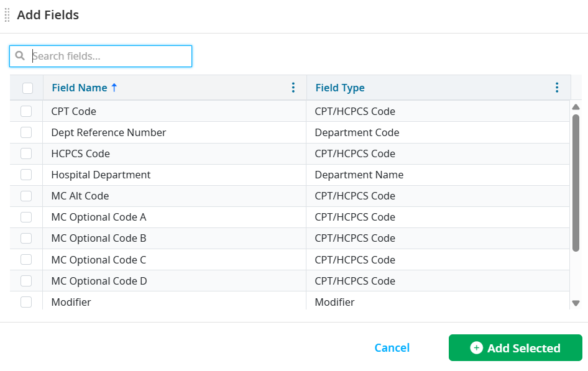This screenshot has height=371, width=588.
Task: Open the Field Name column options menu
Action: pyautogui.click(x=293, y=88)
